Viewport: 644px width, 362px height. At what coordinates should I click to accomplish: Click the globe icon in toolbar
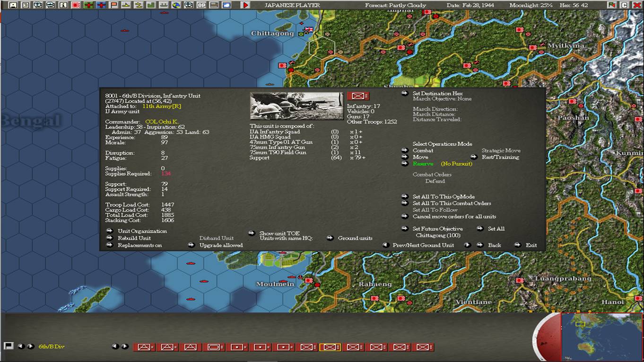pyautogui.click(x=176, y=5)
